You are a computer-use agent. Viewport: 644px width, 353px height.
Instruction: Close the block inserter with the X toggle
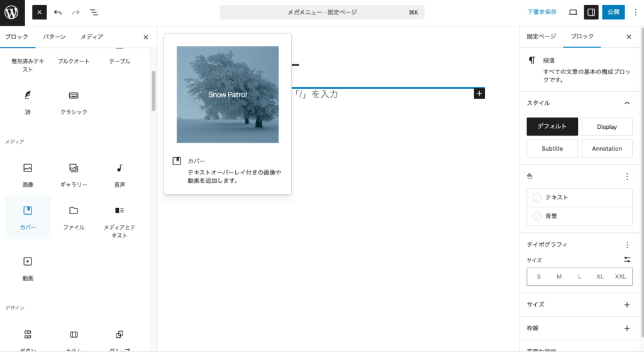[40, 13]
